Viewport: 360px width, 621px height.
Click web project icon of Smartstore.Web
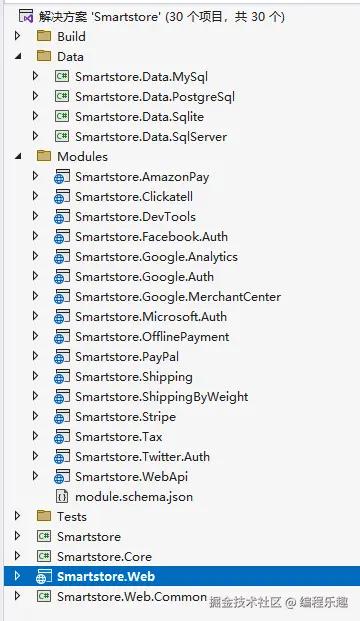coord(44,577)
